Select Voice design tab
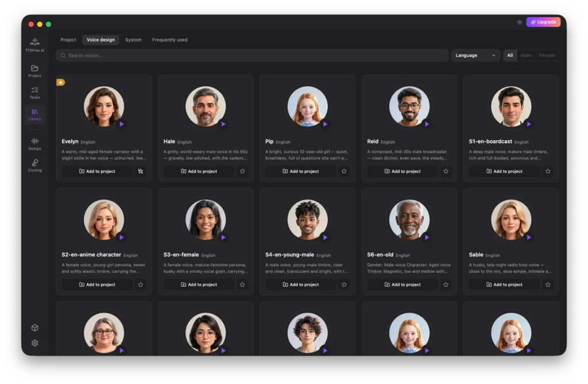The width and height of the screenshot is (588, 384). point(100,40)
